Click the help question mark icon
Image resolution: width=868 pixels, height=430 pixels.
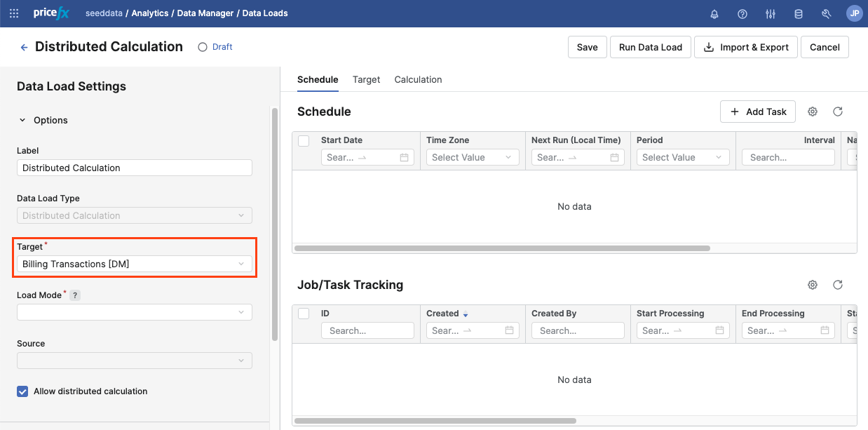[x=742, y=14]
